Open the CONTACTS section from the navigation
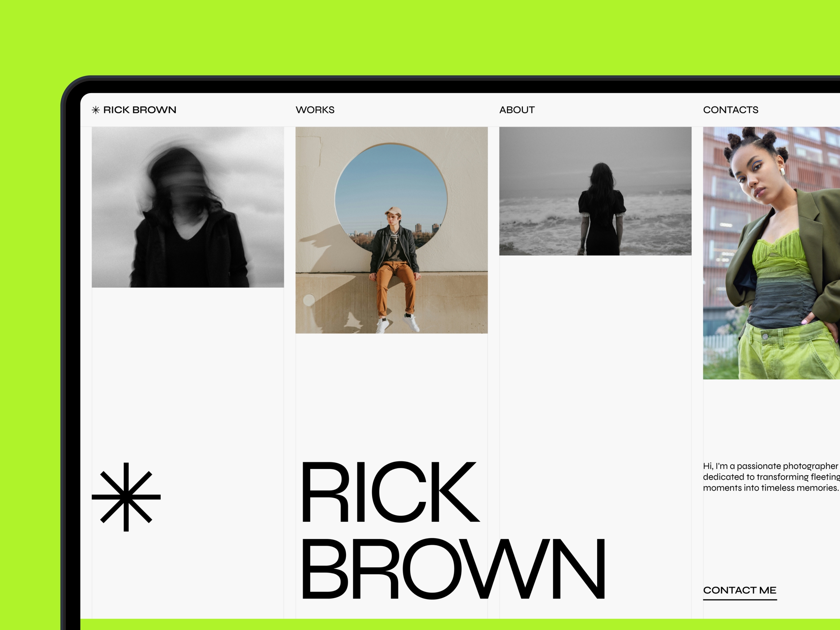 (x=731, y=110)
